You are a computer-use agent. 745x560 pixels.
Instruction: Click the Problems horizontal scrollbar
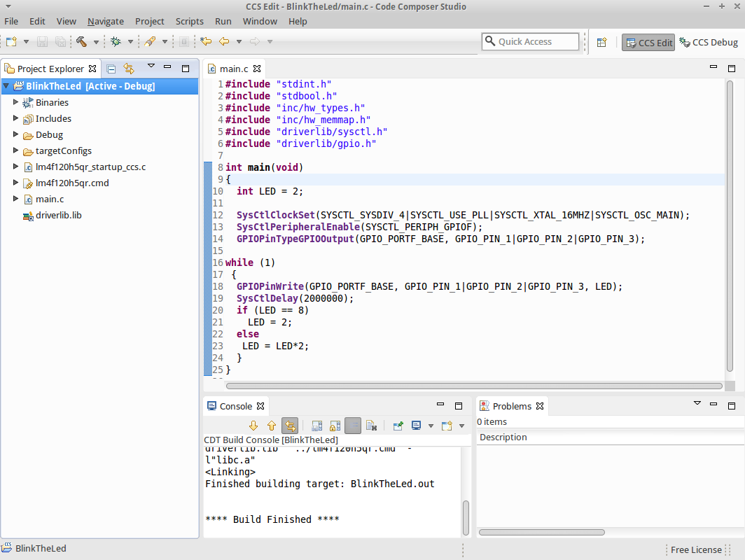point(542,533)
